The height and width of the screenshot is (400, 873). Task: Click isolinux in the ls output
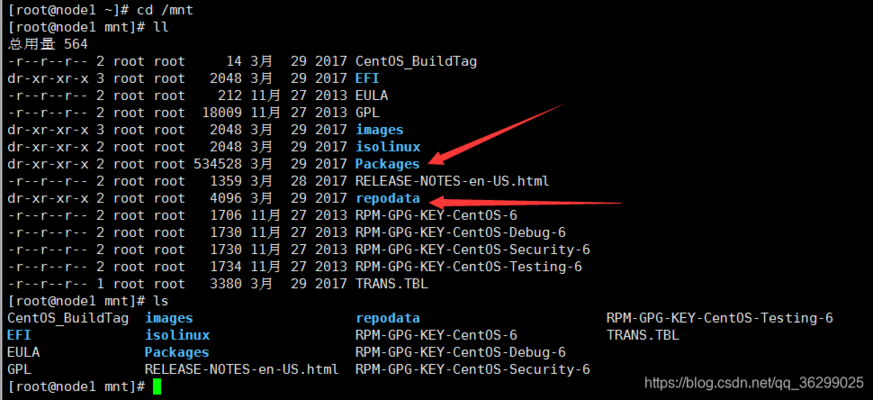click(177, 335)
